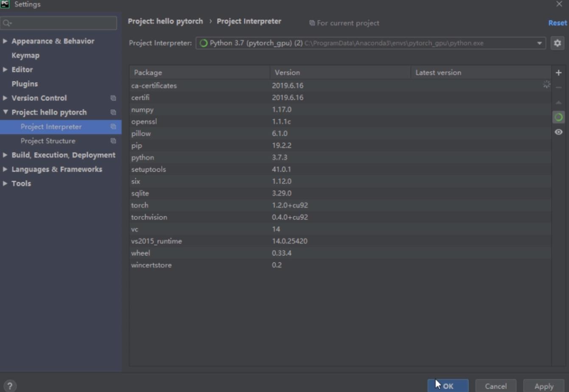Screen dimensions: 569x392
Task: Collapse the Project: hello pytorch section arrow
Action: coord(5,112)
